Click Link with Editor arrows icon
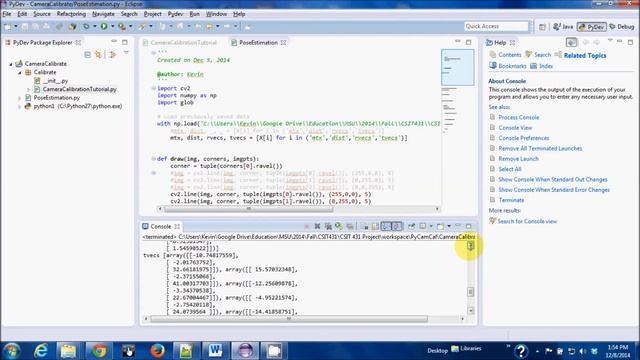Viewport: 640px width, 360px height. tap(98, 55)
